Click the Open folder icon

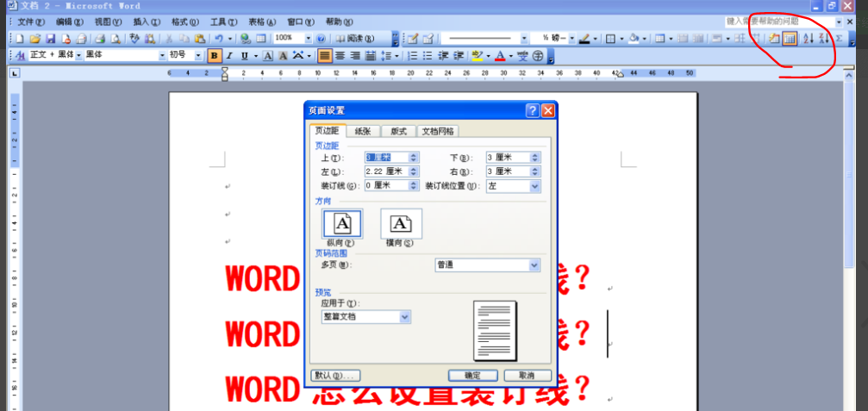[x=34, y=39]
